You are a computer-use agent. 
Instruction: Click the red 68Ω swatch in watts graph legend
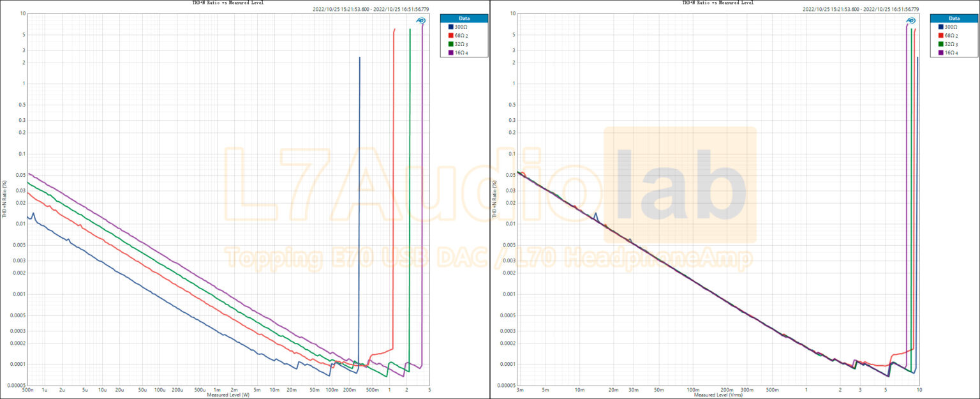point(451,36)
